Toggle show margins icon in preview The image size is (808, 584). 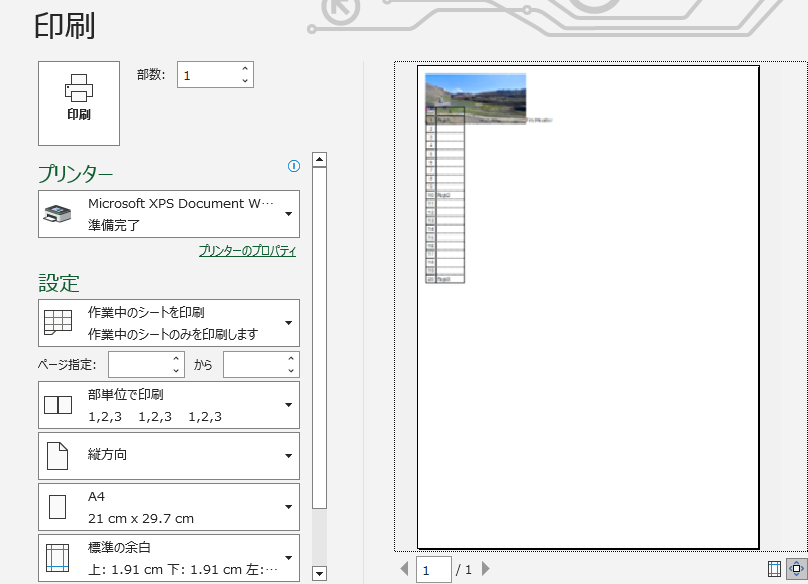tap(774, 569)
